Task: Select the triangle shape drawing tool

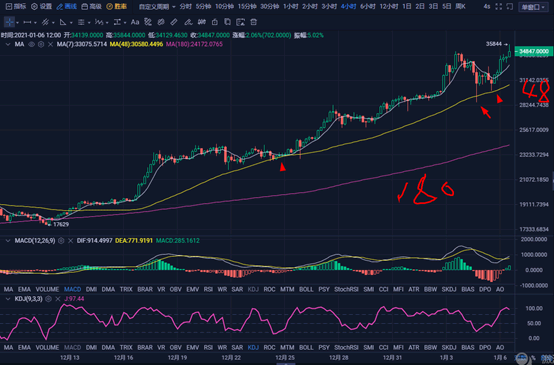Action: coord(63,22)
